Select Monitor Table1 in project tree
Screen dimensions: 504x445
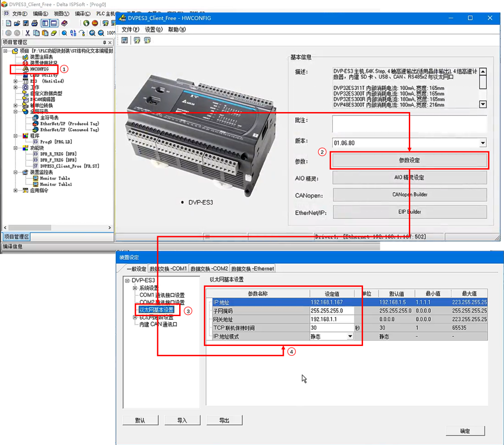coord(56,184)
